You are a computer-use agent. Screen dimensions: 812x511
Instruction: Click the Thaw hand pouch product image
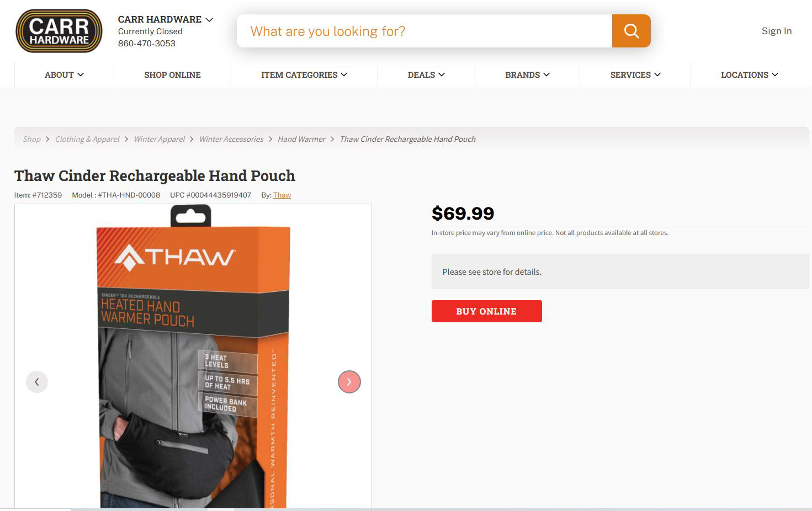tap(193, 356)
